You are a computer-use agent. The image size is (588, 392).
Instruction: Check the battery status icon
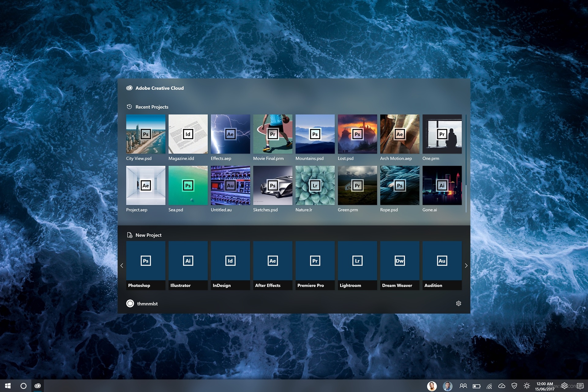click(477, 386)
